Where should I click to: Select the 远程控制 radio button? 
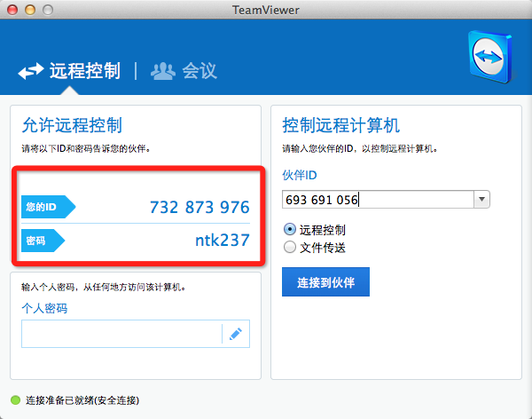(289, 229)
